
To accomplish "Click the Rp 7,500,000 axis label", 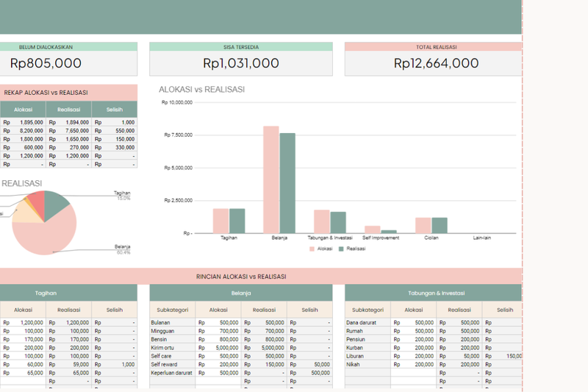I will coord(178,135).
